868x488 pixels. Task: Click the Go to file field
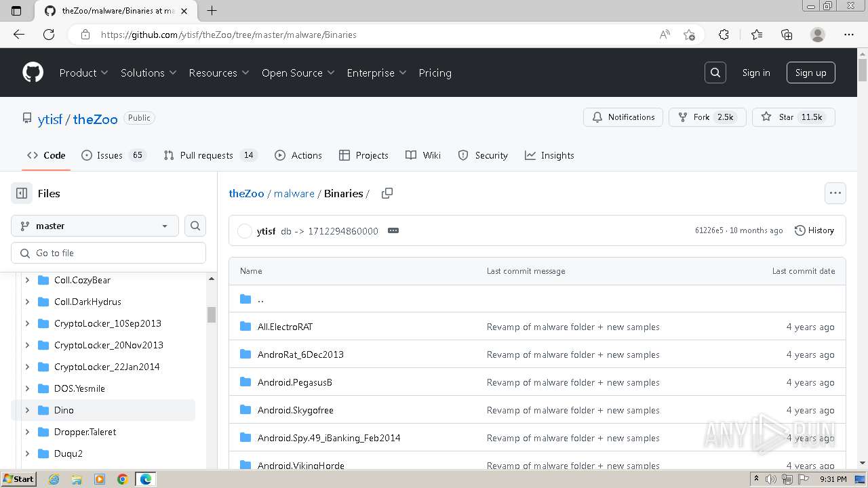tap(108, 253)
